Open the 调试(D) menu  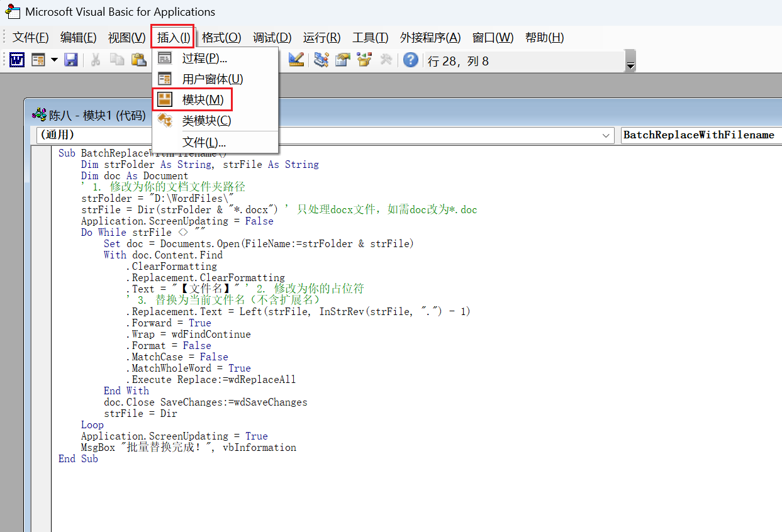[x=272, y=38]
